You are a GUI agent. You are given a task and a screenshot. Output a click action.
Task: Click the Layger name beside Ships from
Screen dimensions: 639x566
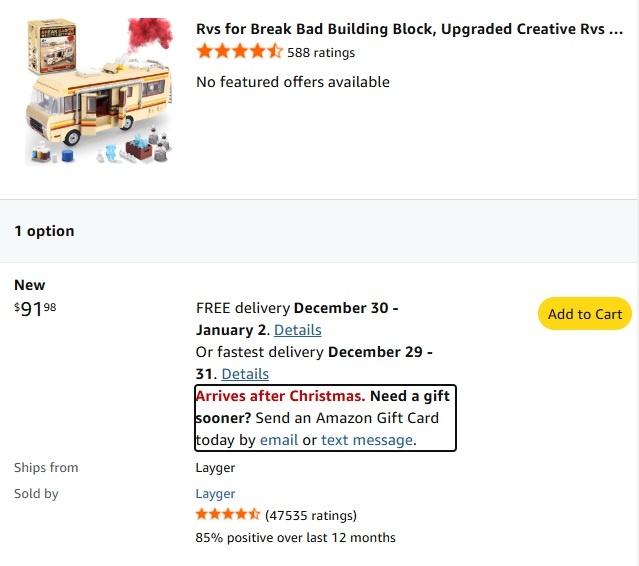tap(215, 467)
